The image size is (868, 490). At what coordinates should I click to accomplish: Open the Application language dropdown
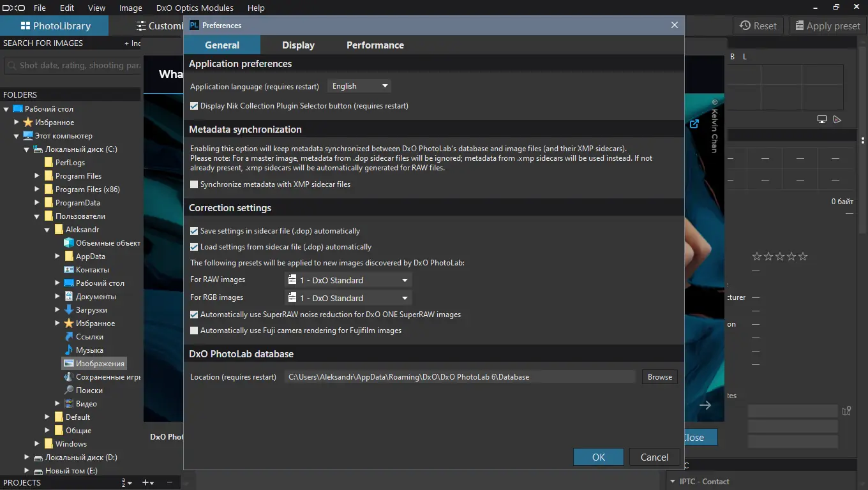coord(359,86)
